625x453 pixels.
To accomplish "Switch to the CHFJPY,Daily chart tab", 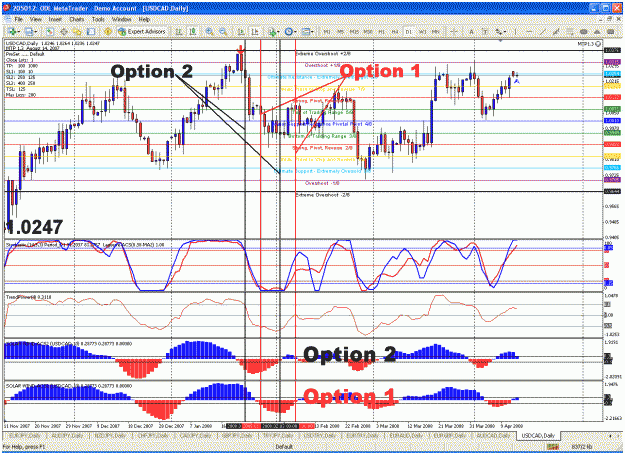I will pyautogui.click(x=153, y=436).
